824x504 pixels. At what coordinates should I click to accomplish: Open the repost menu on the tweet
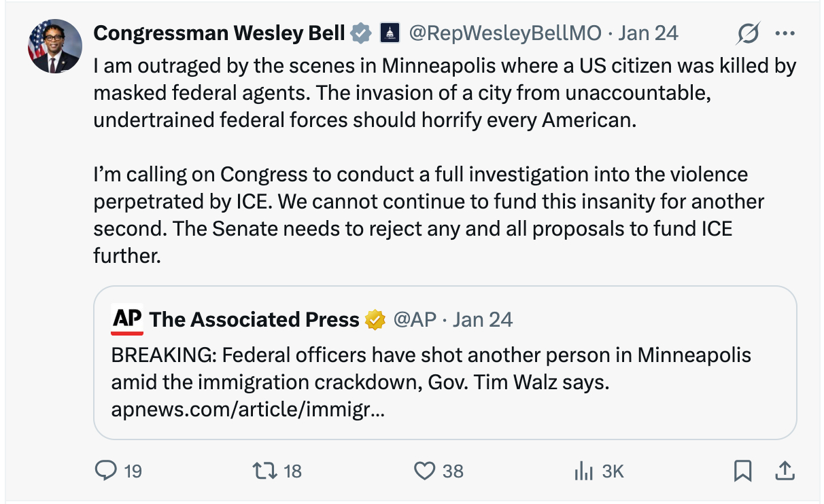click(262, 470)
